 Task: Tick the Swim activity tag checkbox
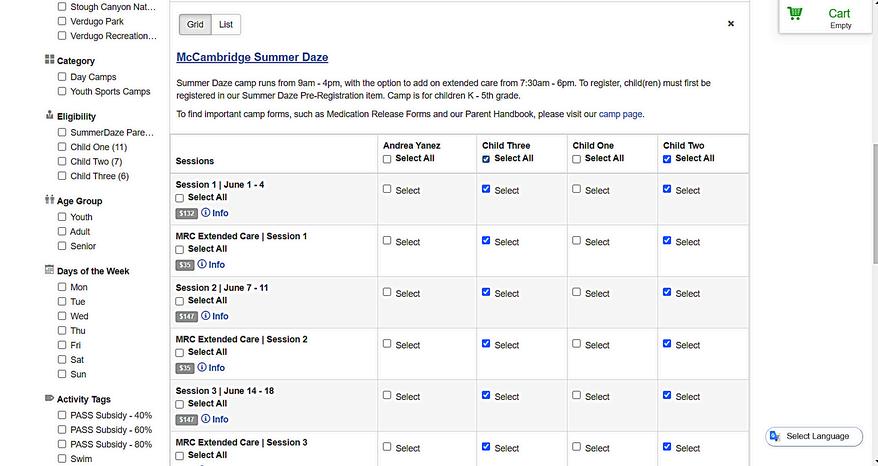pyautogui.click(x=63, y=459)
